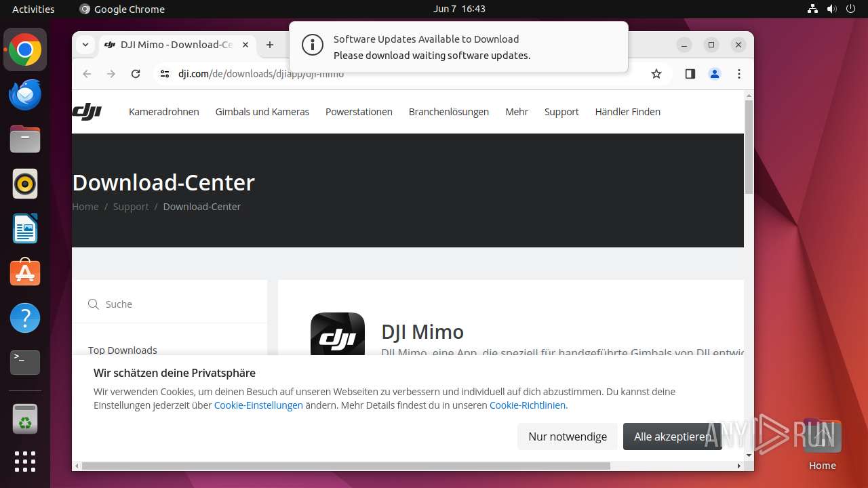
Task: Click the DJI Mimo title
Action: coord(422,331)
